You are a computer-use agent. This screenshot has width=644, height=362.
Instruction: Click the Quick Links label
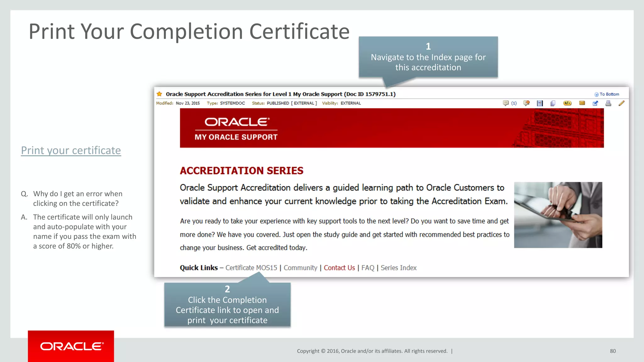coord(199,268)
